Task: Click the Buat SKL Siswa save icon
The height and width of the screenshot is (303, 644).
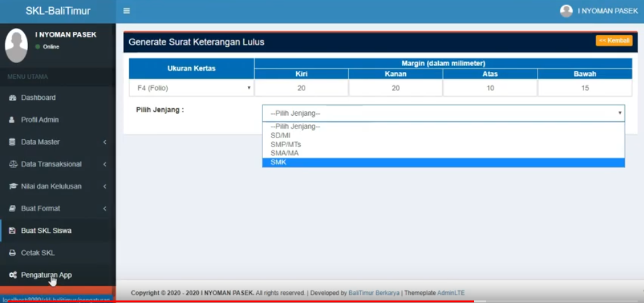Action: pos(12,230)
